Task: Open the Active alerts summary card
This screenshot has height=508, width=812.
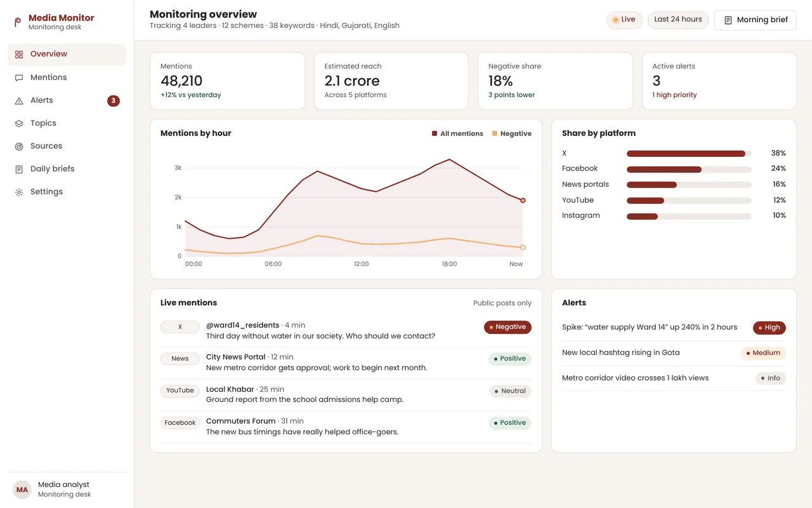Action: coord(719,81)
